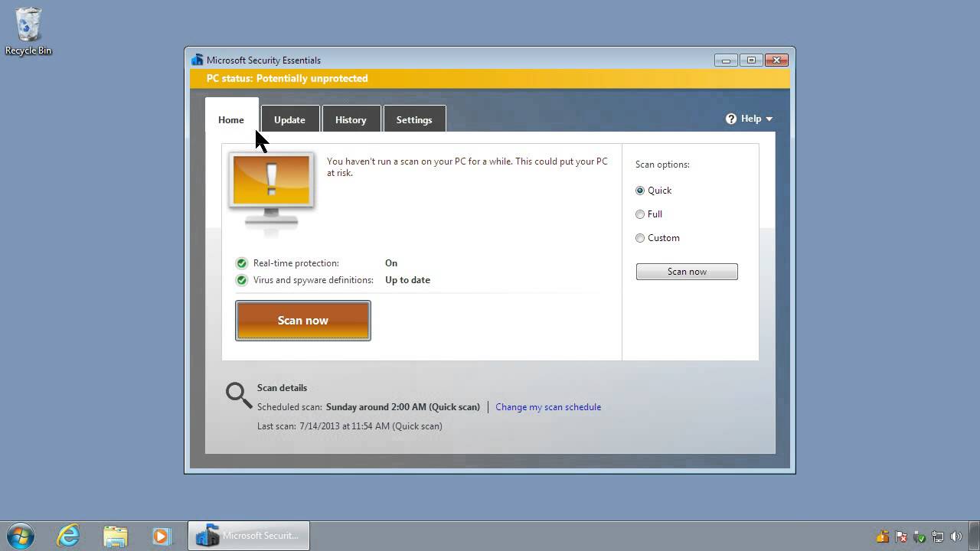Launch Windows Media Player from the taskbar
This screenshot has height=551, width=980.
point(162,536)
